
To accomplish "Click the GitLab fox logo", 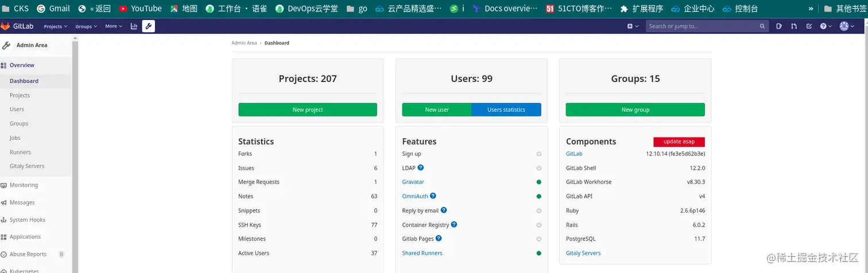I will tap(5, 26).
